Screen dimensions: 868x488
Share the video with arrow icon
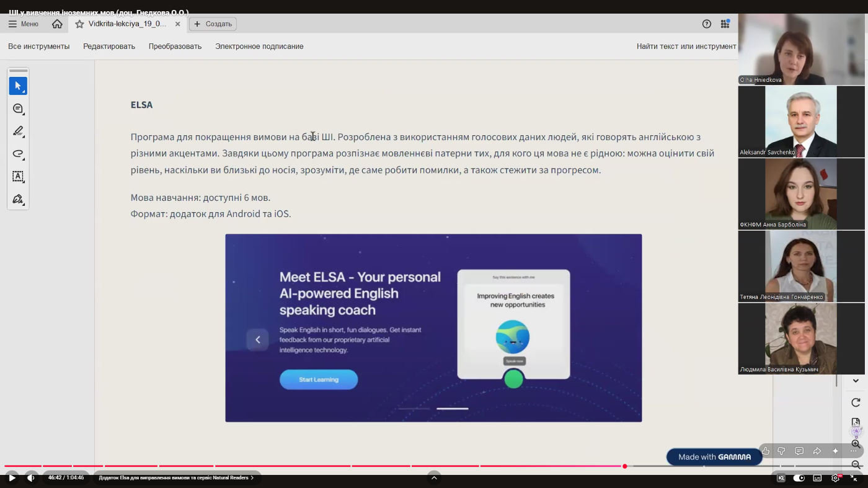817,451
